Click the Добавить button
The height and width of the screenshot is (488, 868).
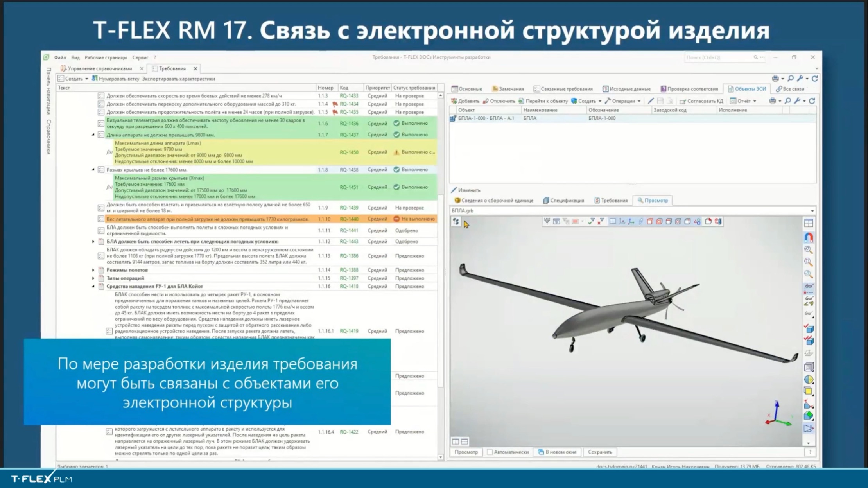465,101
